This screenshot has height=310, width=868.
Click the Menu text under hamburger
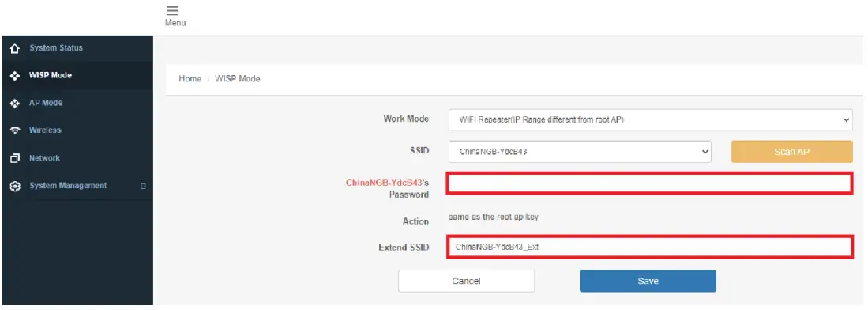click(x=175, y=23)
